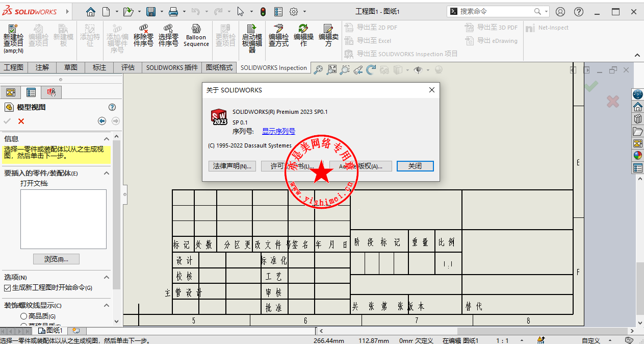
Task: Click 编辑卖方 tool
Action: (328, 36)
